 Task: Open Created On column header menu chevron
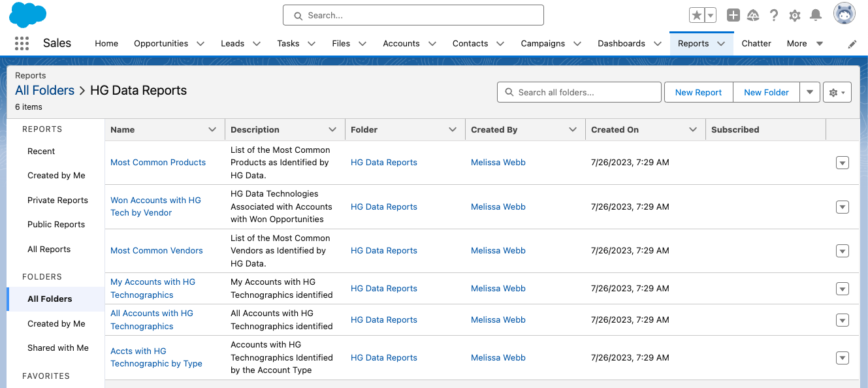coord(693,129)
